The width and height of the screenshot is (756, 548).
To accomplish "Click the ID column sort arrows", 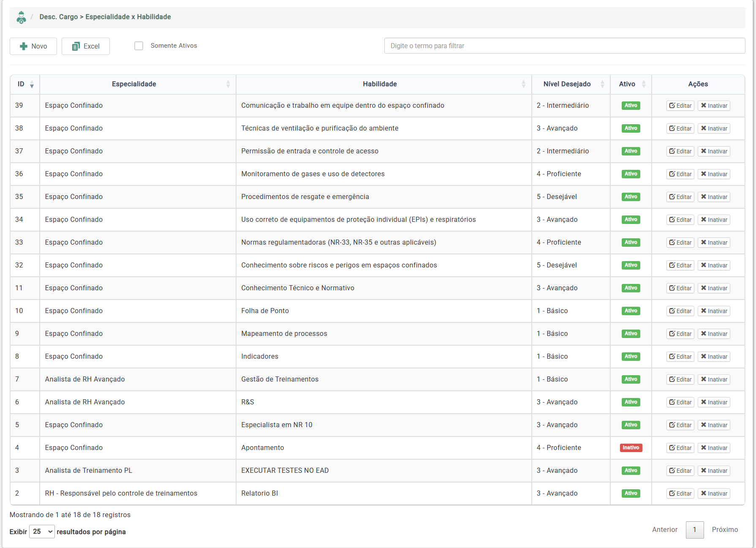I will tap(32, 85).
